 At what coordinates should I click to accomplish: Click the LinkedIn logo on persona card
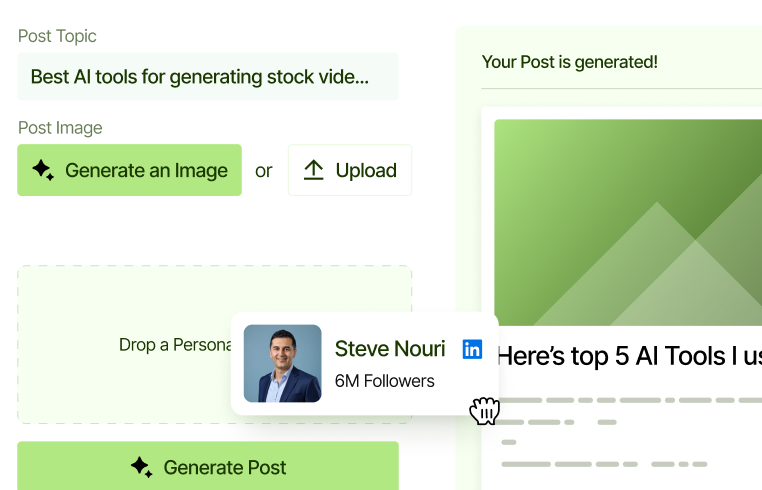pyautogui.click(x=472, y=349)
